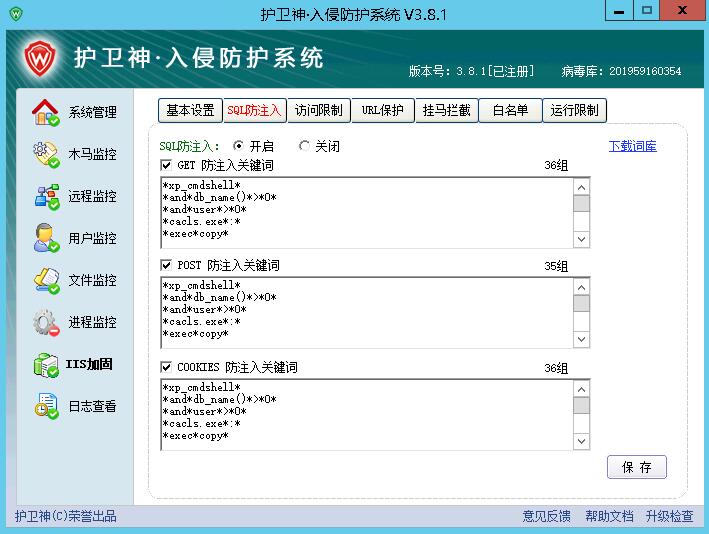Select 关闭 radio for SQL防注入
This screenshot has width=709, height=534.
[x=304, y=146]
